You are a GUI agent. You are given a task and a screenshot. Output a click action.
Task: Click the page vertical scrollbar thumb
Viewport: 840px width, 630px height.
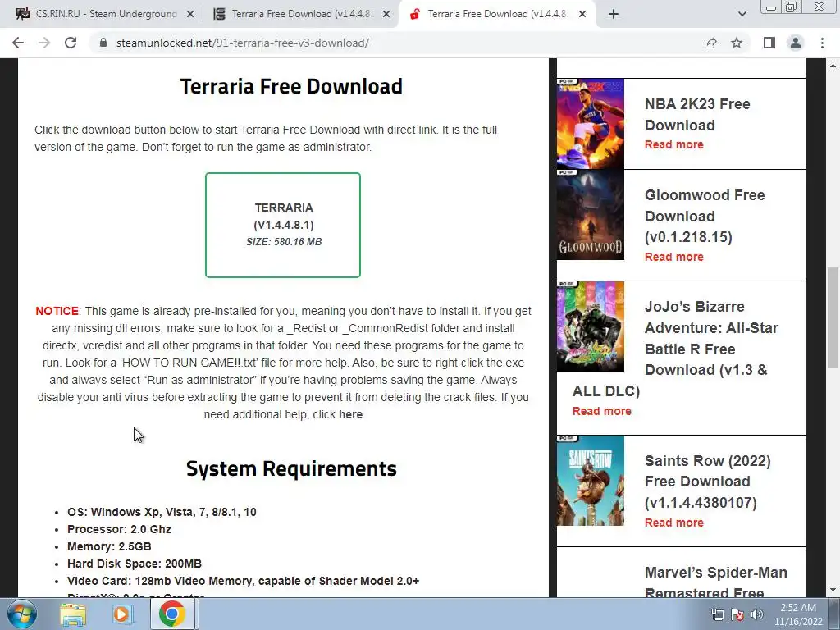(x=833, y=317)
